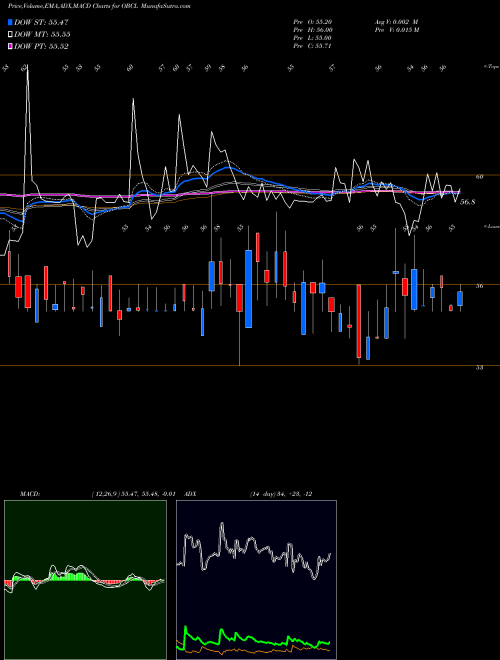This screenshot has height=660, width=500.
Task: Click the Pre C (close) price value
Action: coord(313,46)
